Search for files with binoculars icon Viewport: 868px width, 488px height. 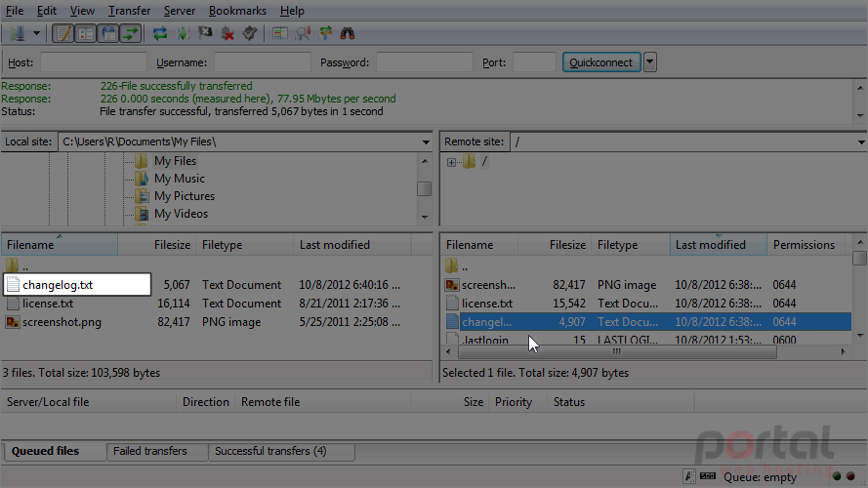tap(348, 33)
